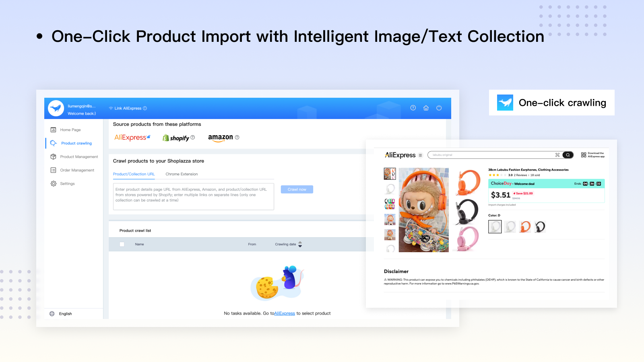Click the help question mark in header

click(x=413, y=108)
